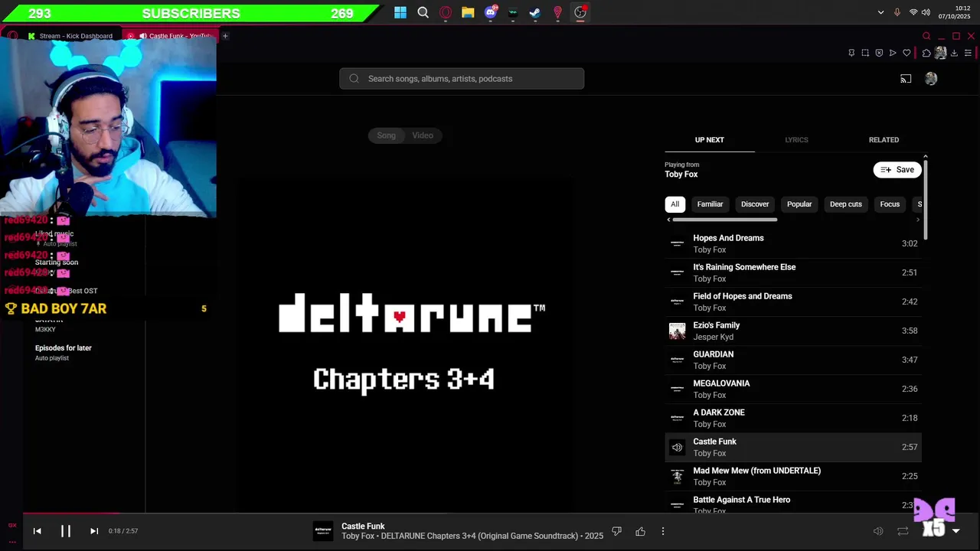Click the browser tab search magnifier icon
Viewport: 980px width, 551px height.
tap(926, 36)
